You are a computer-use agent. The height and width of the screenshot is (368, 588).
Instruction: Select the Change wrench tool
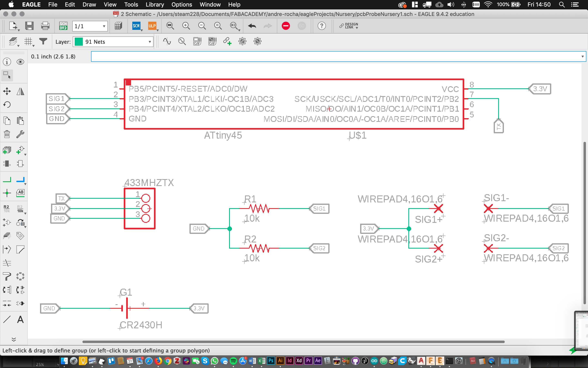[x=20, y=134]
